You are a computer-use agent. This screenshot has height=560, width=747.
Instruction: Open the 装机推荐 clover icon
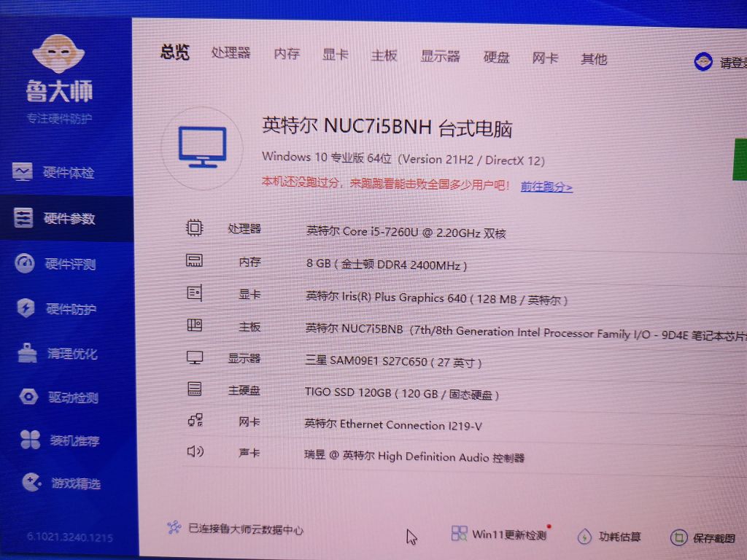click(x=30, y=440)
